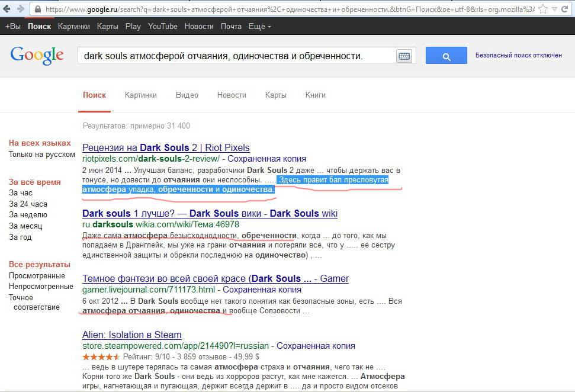
Task: Click the gamer.livejournal.com/711173.html URL text
Action: pyautogui.click(x=149, y=290)
